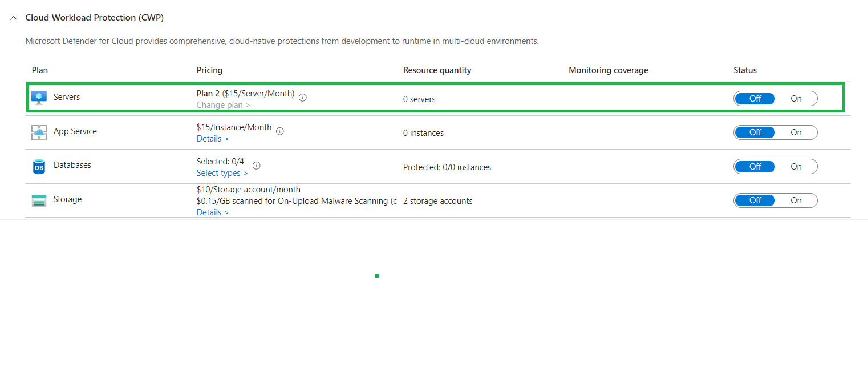The image size is (868, 370).
Task: Turn Servers plan status On
Action: point(796,99)
